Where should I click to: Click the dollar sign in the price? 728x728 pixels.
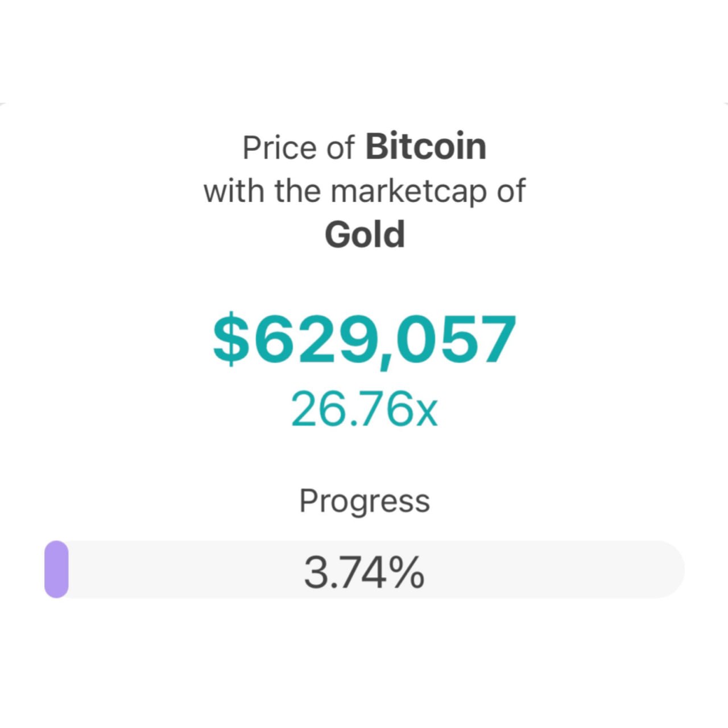pyautogui.click(x=230, y=340)
